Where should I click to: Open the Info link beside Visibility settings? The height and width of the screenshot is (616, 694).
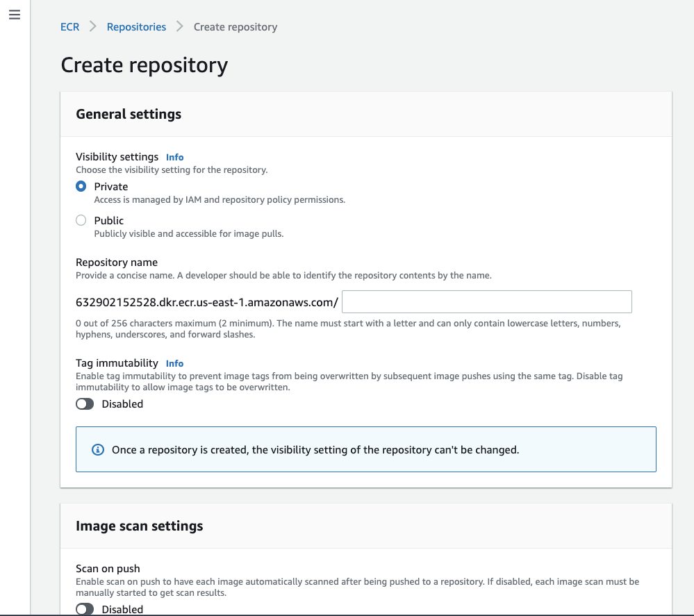tap(174, 157)
